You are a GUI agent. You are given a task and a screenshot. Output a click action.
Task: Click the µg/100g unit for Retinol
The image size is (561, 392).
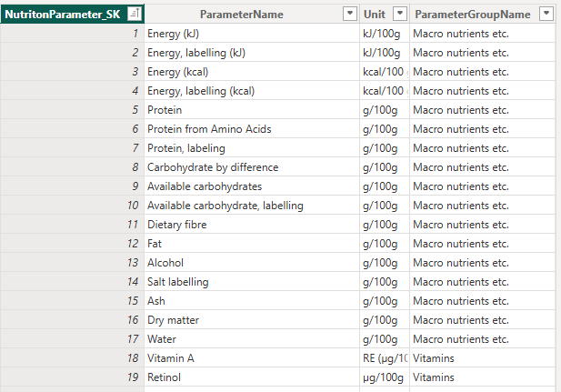385,377
